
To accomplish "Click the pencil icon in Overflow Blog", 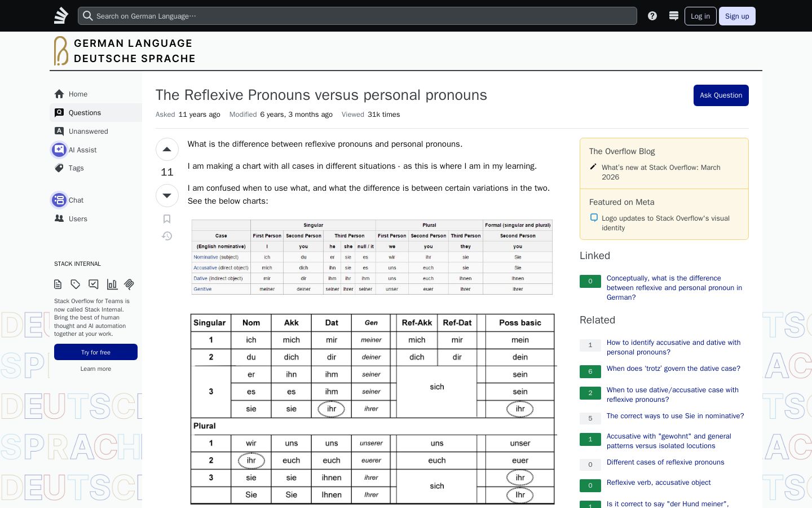I will click(593, 167).
